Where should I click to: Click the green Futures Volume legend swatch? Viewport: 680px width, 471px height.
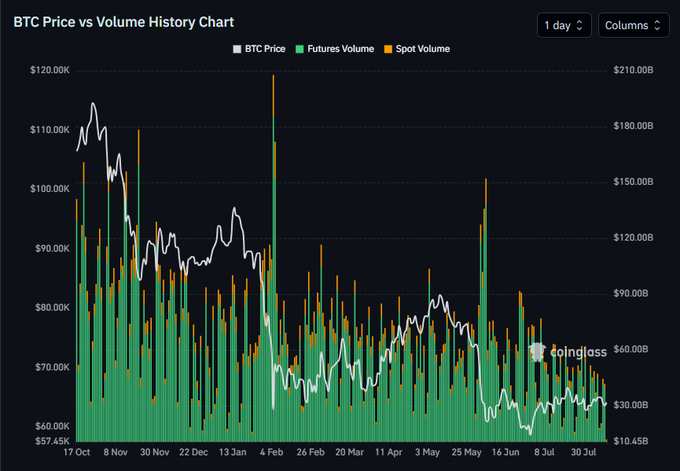[300, 49]
